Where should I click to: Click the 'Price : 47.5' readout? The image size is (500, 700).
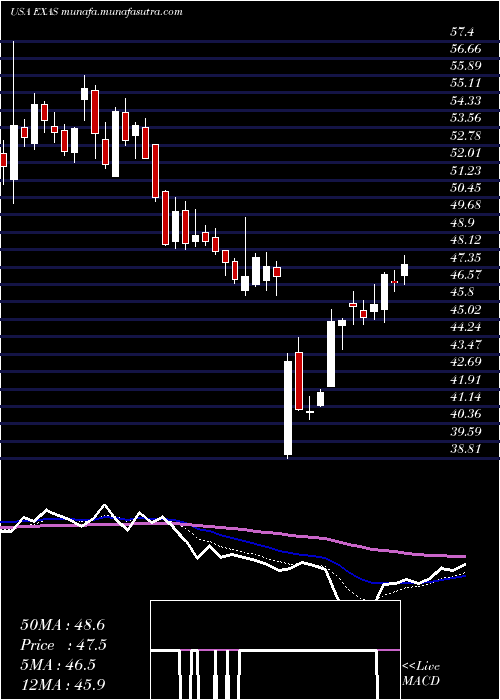pos(62,645)
